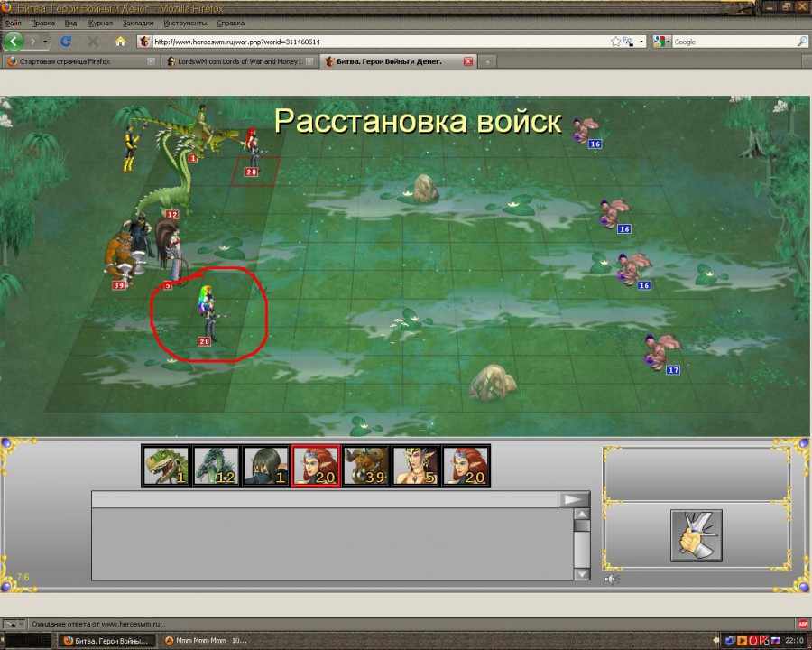Open the Вид menu
Screen dimensions: 812x650
pyautogui.click(x=70, y=23)
